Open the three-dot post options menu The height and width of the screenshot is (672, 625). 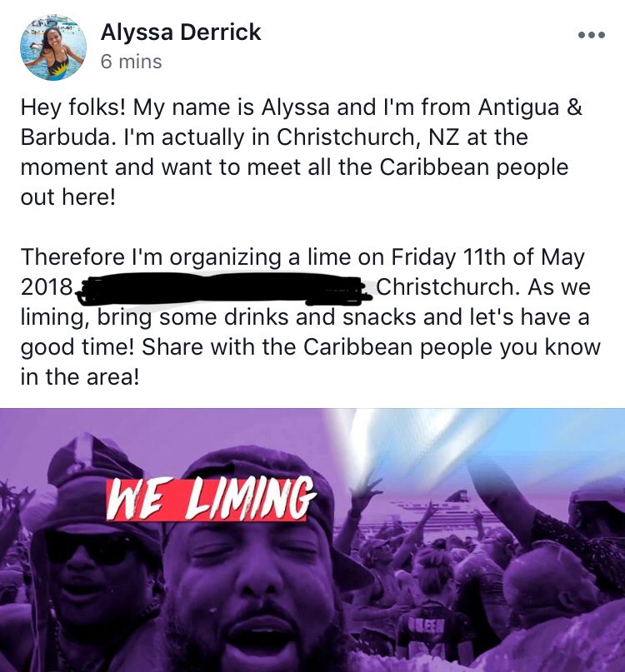(592, 35)
